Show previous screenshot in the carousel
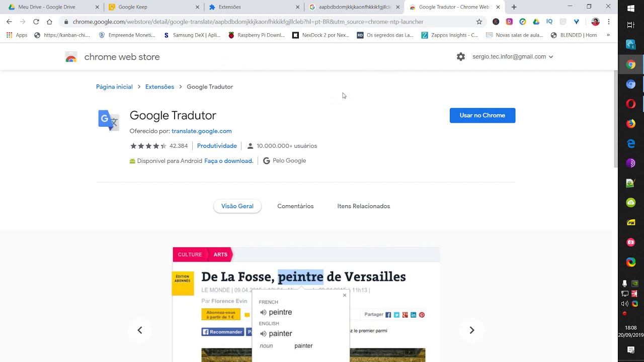 [x=140, y=330]
